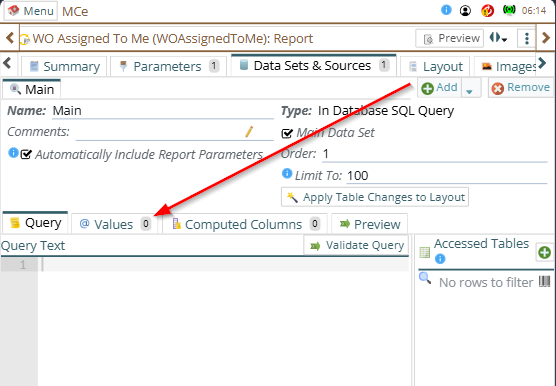The width and height of the screenshot is (556, 386).
Task: Click the barcode scan icon
Action: [544, 282]
